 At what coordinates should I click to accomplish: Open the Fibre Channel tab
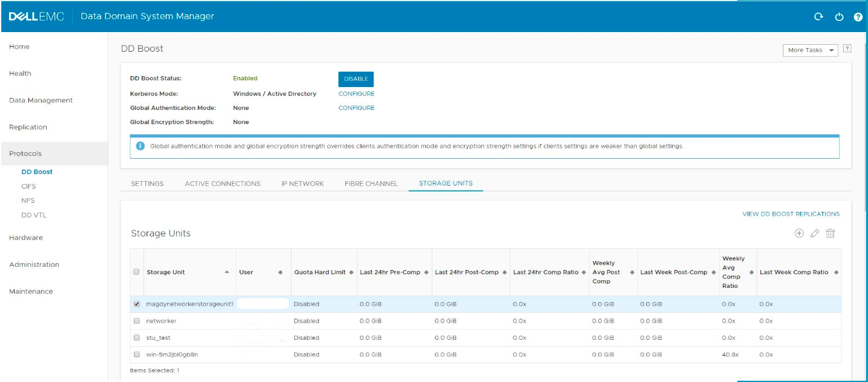tap(371, 184)
